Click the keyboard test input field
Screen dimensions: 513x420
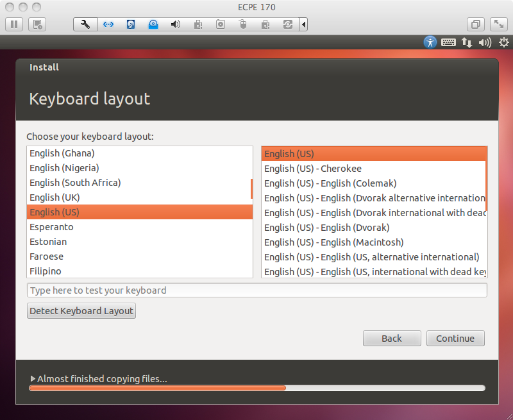tap(256, 290)
